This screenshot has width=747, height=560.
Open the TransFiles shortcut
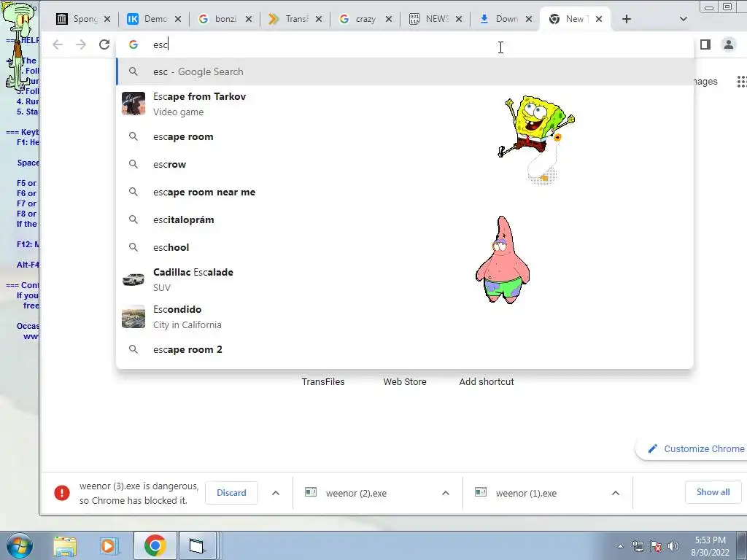click(x=323, y=382)
